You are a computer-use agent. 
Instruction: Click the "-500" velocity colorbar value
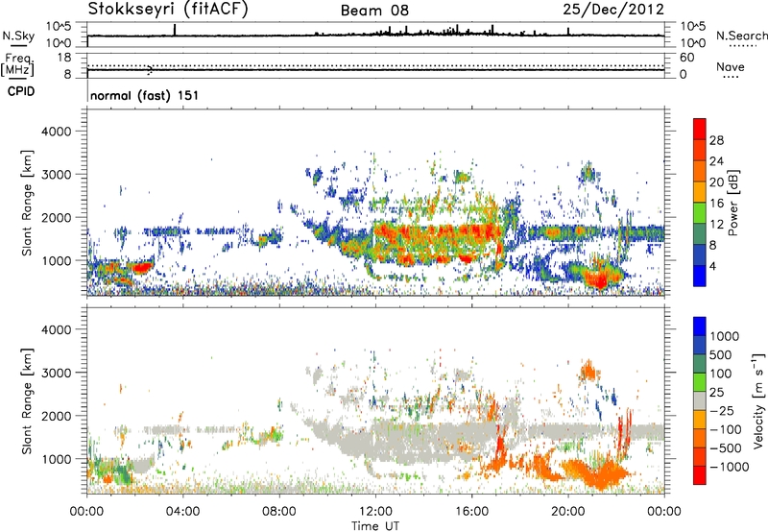[x=726, y=447]
